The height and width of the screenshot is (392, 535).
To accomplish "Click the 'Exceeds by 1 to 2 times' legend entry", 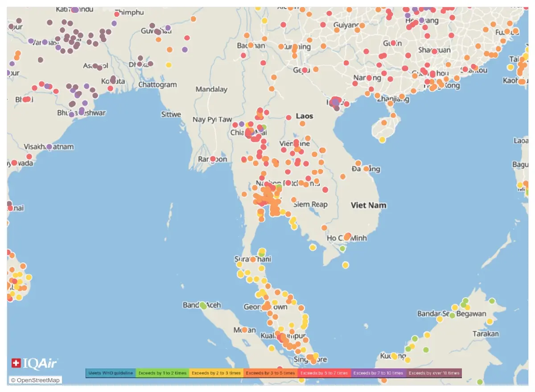I will 163,373.
